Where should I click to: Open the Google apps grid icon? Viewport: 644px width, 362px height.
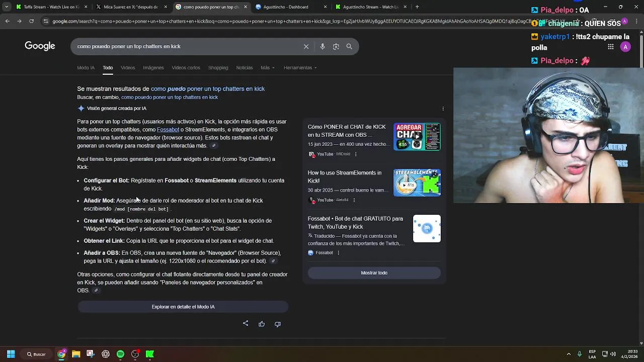(x=611, y=47)
